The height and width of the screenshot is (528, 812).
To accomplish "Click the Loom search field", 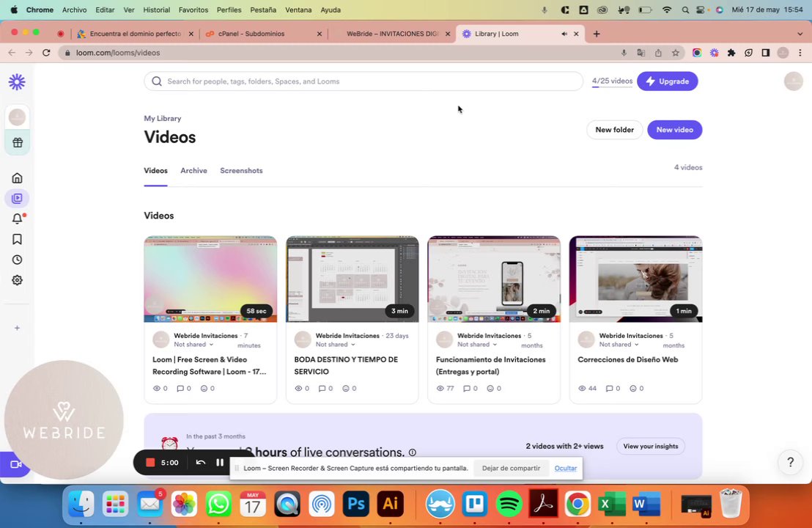I will coord(363,81).
